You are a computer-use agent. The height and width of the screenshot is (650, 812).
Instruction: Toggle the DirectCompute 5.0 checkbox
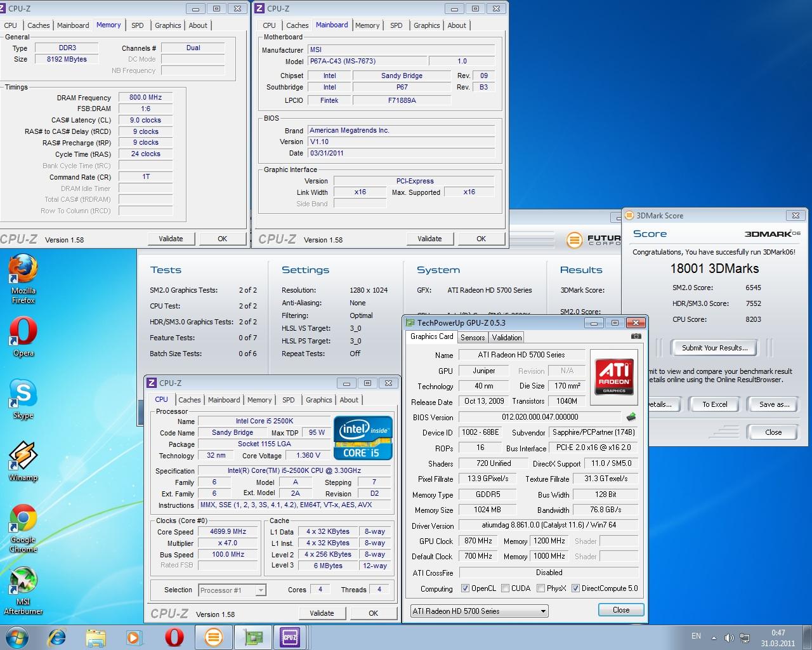coord(575,588)
